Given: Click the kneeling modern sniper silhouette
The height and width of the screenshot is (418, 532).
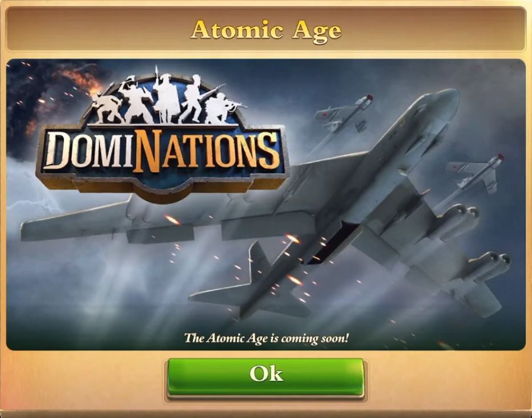Looking at the screenshot, I should pos(221,109).
